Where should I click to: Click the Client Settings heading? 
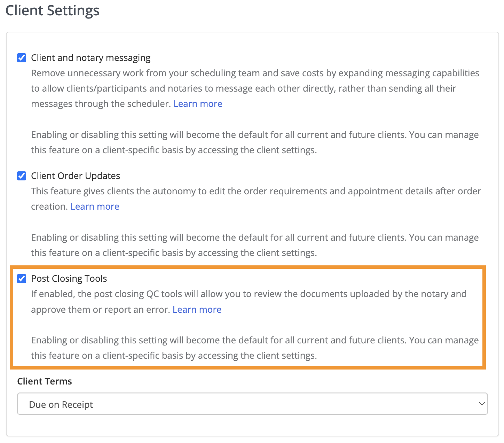pyautogui.click(x=52, y=11)
